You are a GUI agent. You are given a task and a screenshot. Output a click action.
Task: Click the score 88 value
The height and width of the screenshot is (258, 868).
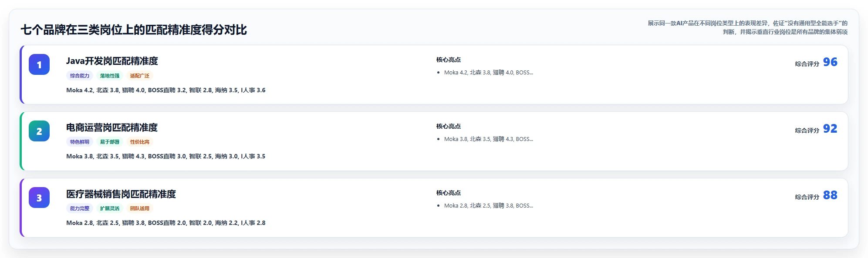(x=830, y=195)
